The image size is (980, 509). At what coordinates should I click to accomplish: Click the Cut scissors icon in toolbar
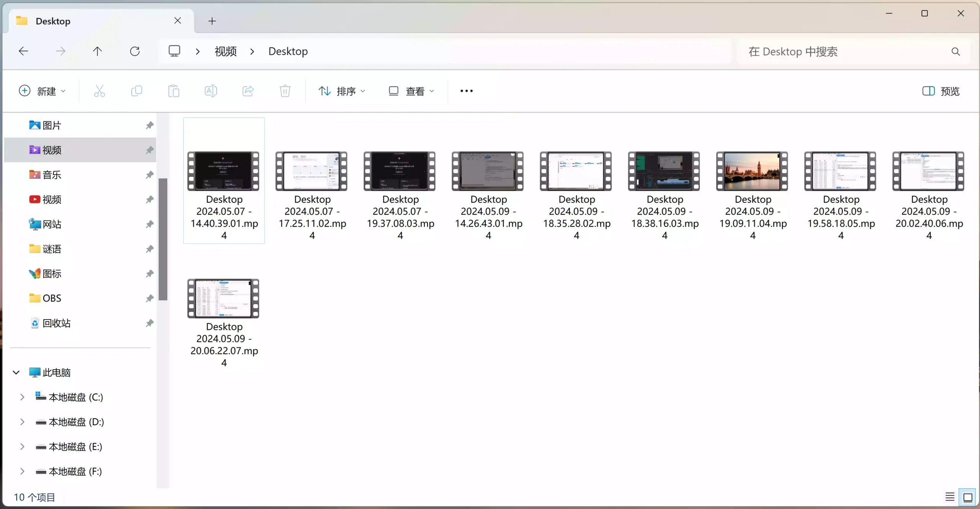coord(99,91)
